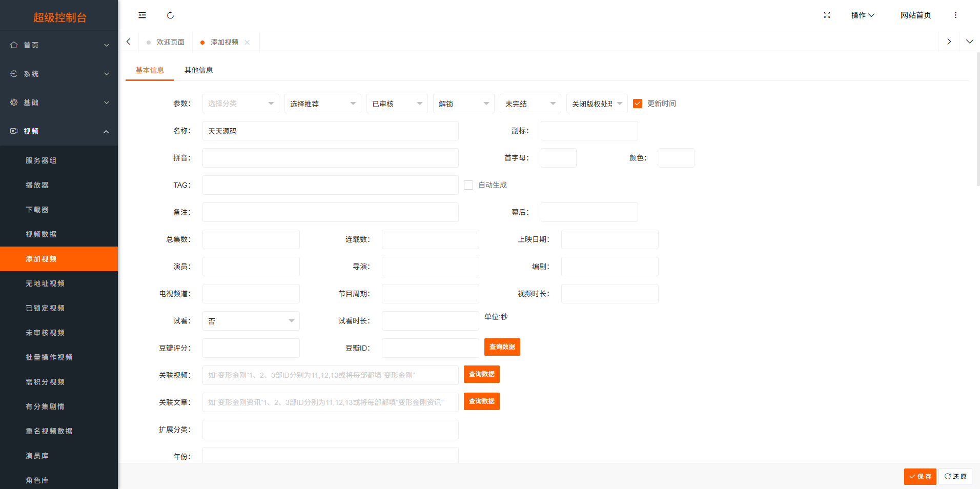Open the 已审核 status dropdown
Viewport: 980px width, 489px height.
click(x=397, y=104)
